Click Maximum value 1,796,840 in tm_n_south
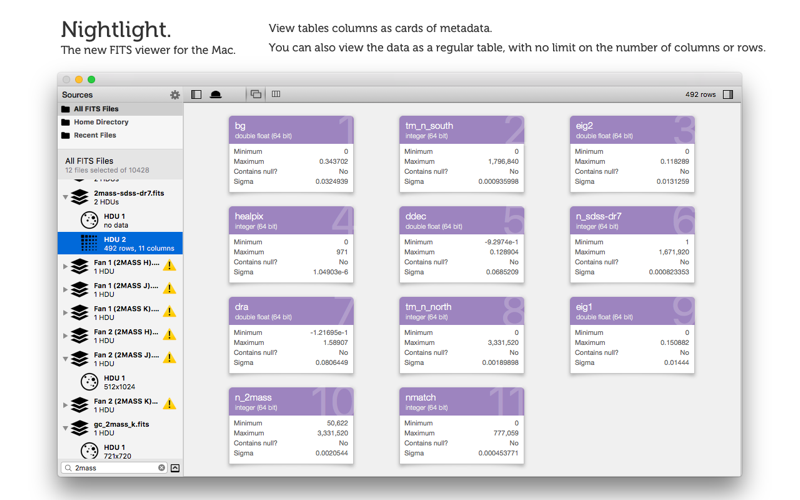 (x=503, y=161)
